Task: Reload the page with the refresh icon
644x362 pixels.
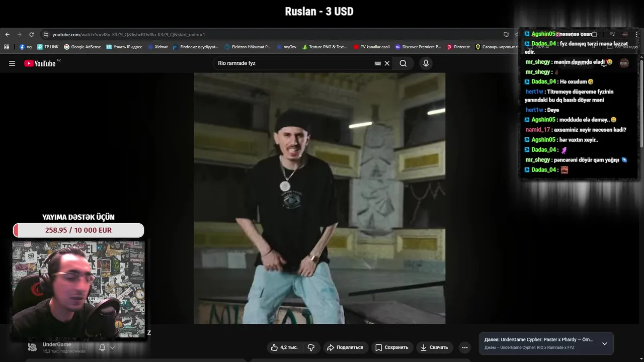Action: pos(31,35)
